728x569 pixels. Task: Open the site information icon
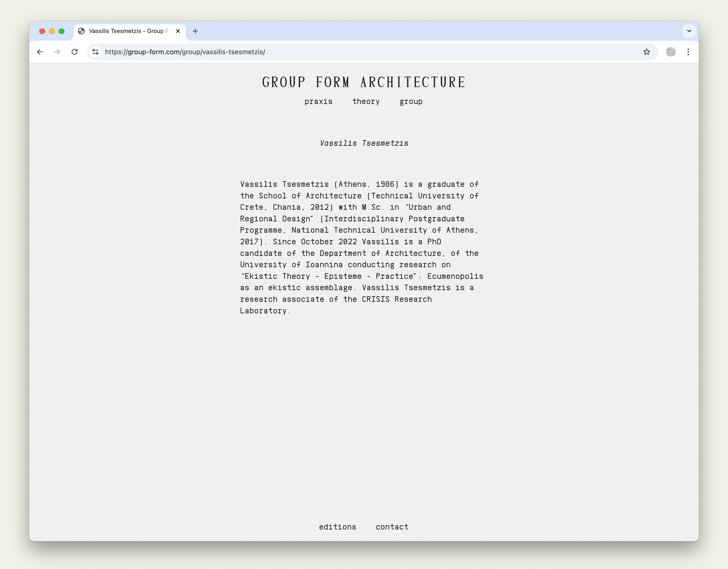pos(95,52)
